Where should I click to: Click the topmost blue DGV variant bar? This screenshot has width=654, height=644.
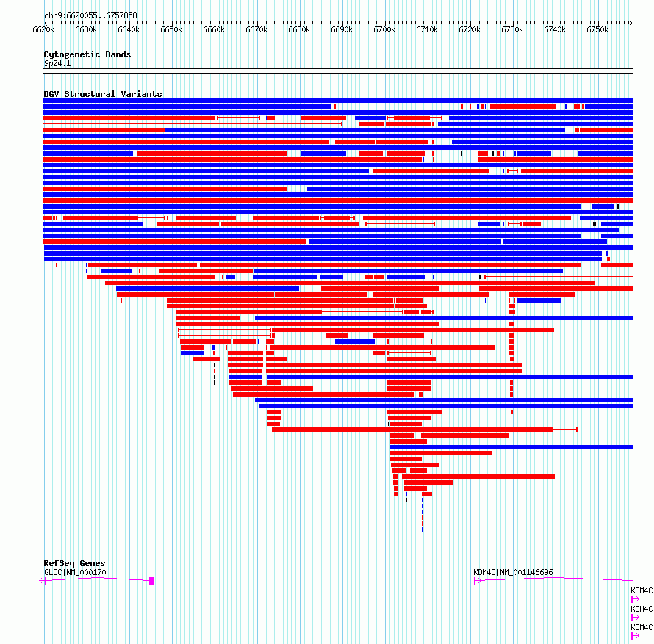(x=338, y=101)
